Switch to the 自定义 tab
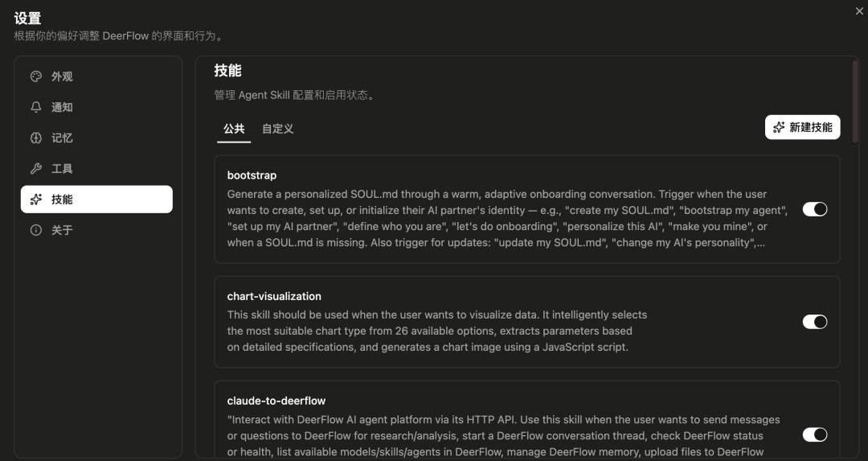This screenshot has width=868, height=461. [x=277, y=129]
